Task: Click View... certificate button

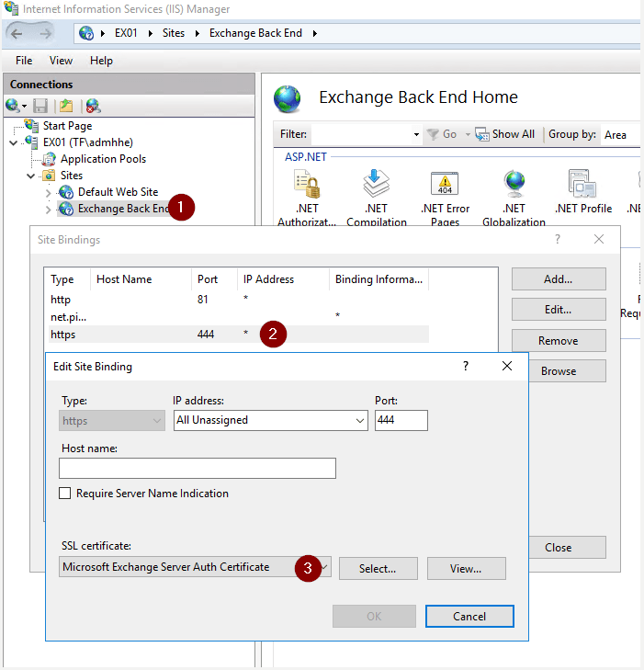Action: pos(467,569)
